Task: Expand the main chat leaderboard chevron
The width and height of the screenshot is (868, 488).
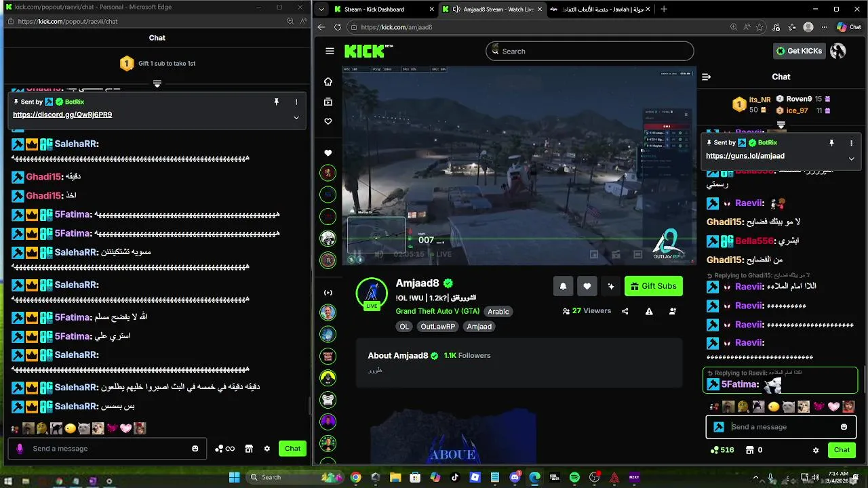Action: point(781,125)
